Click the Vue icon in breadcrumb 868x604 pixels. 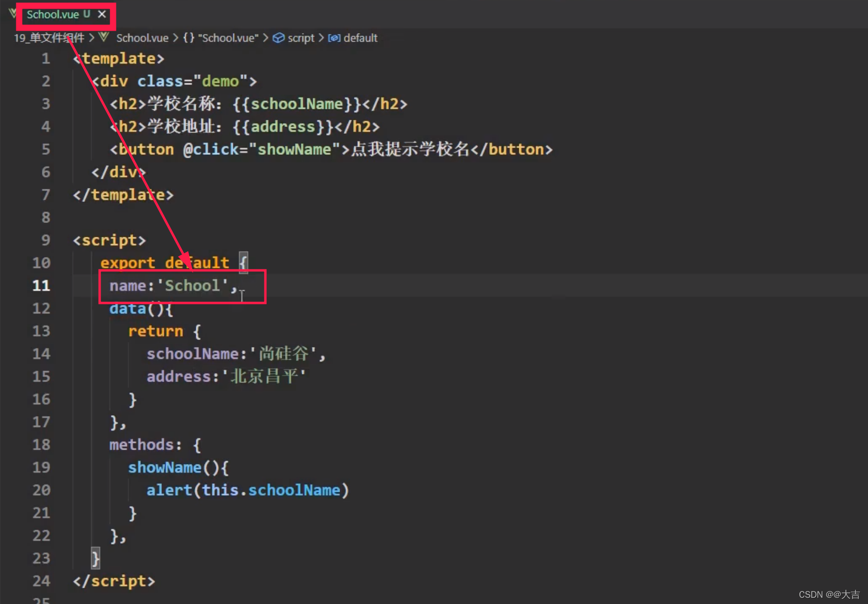tap(104, 37)
